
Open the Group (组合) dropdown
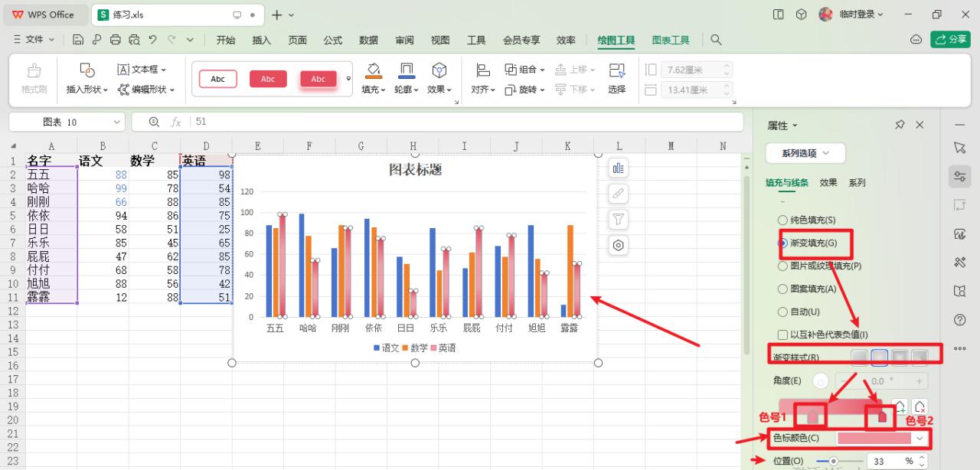point(525,70)
